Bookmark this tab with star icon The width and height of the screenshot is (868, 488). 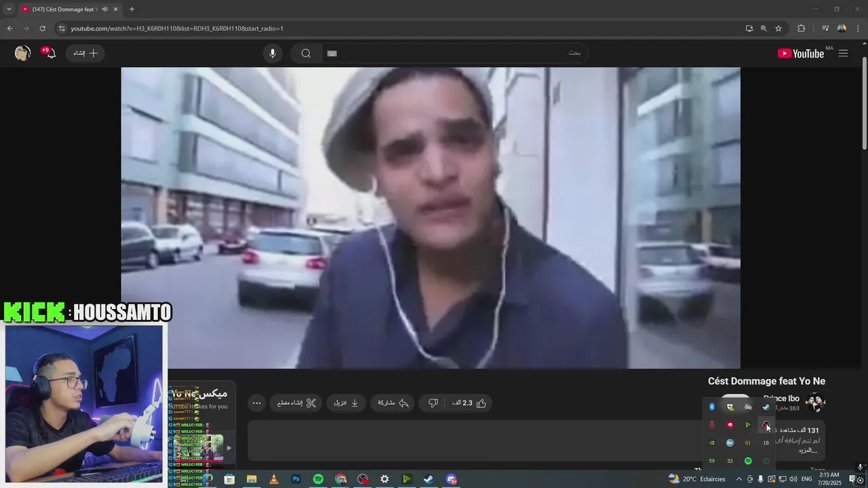[778, 28]
